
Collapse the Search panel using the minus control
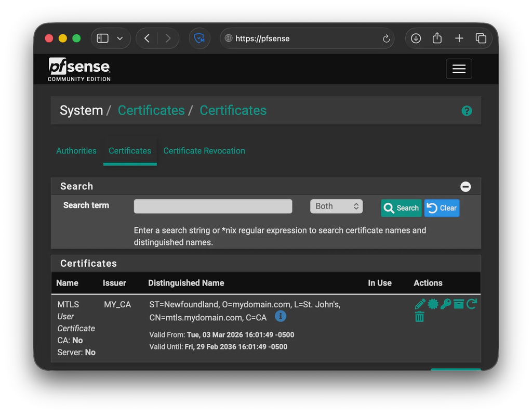pos(465,187)
